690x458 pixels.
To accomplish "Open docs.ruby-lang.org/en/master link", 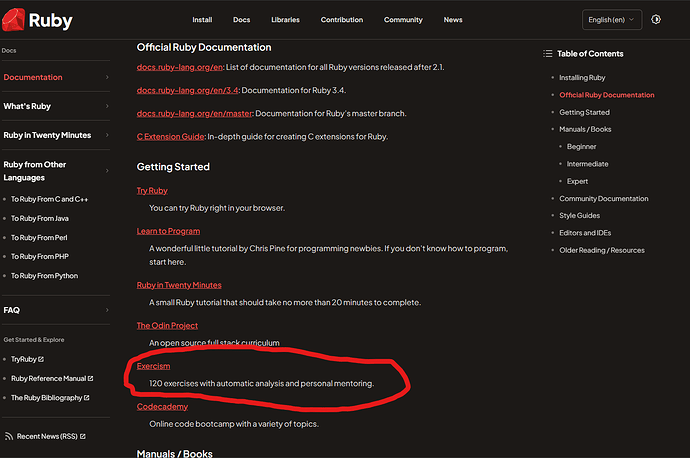I will tap(195, 114).
